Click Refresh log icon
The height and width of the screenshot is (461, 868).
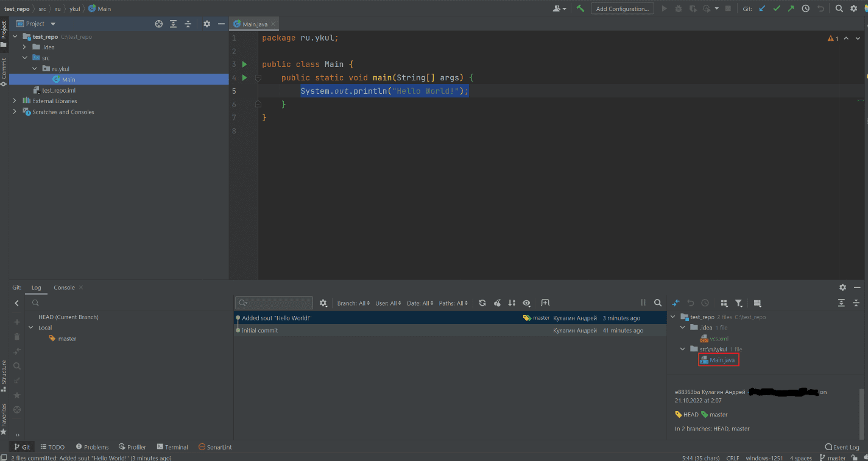(482, 303)
